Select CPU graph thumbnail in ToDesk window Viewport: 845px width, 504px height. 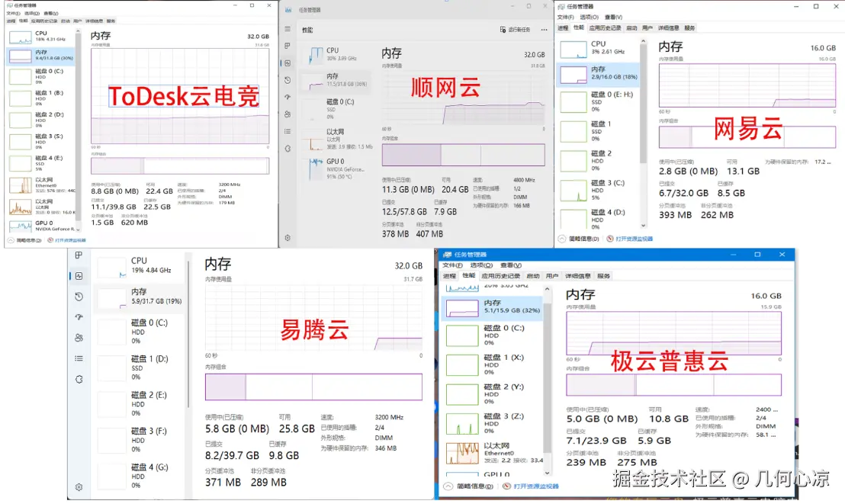pos(21,37)
